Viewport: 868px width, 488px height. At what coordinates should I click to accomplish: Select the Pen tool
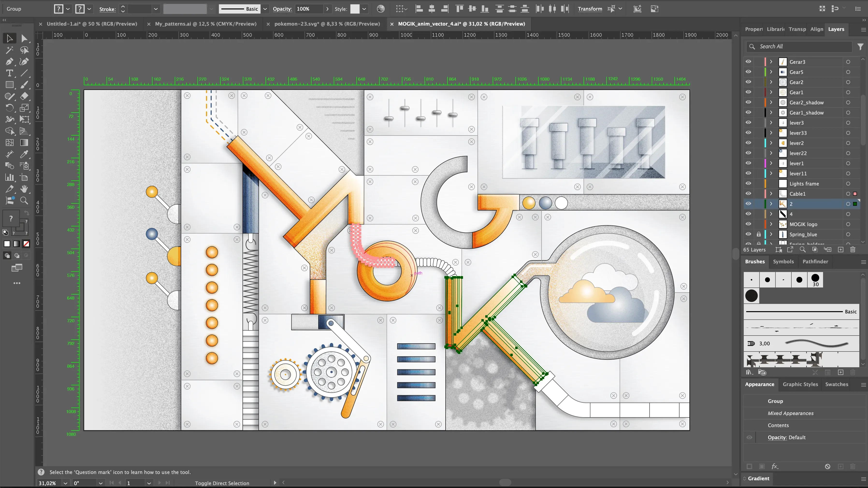[9, 62]
